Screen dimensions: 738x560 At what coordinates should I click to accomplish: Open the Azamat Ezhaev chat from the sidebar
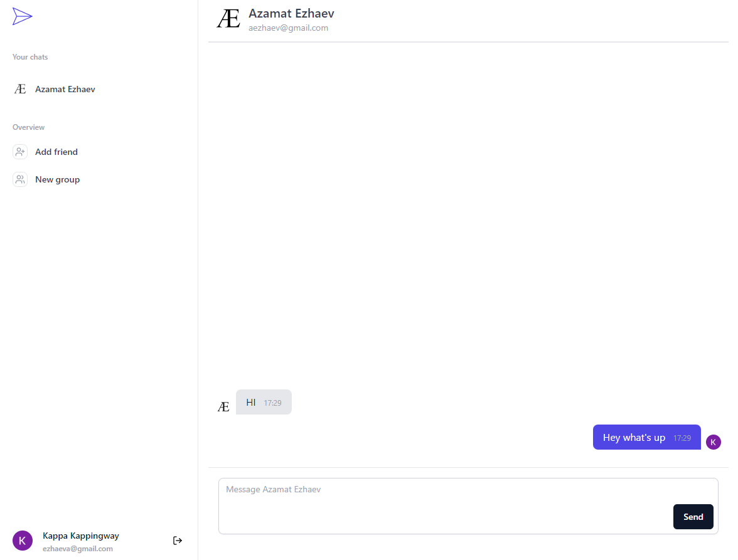click(x=65, y=88)
